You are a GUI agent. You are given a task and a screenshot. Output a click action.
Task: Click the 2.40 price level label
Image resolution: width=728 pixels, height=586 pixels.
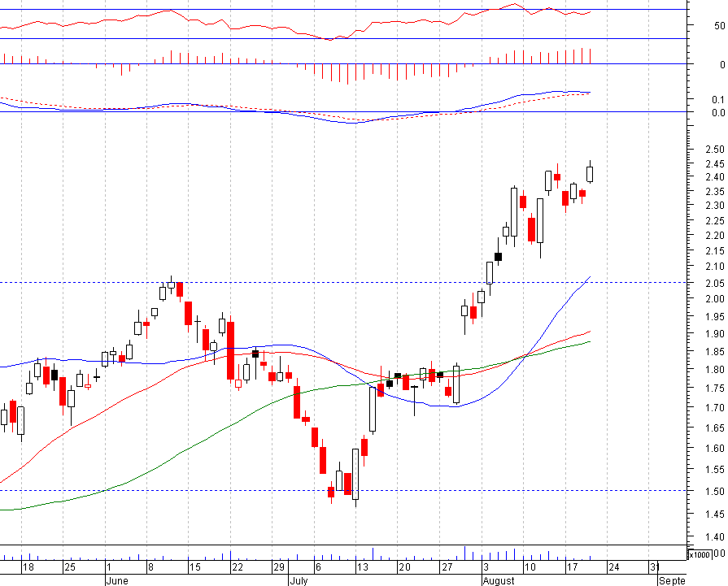tap(714, 176)
